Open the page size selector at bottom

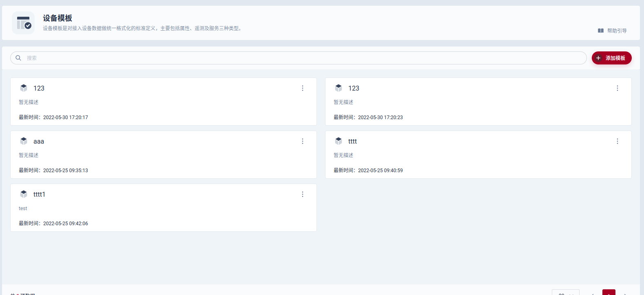tap(565, 293)
